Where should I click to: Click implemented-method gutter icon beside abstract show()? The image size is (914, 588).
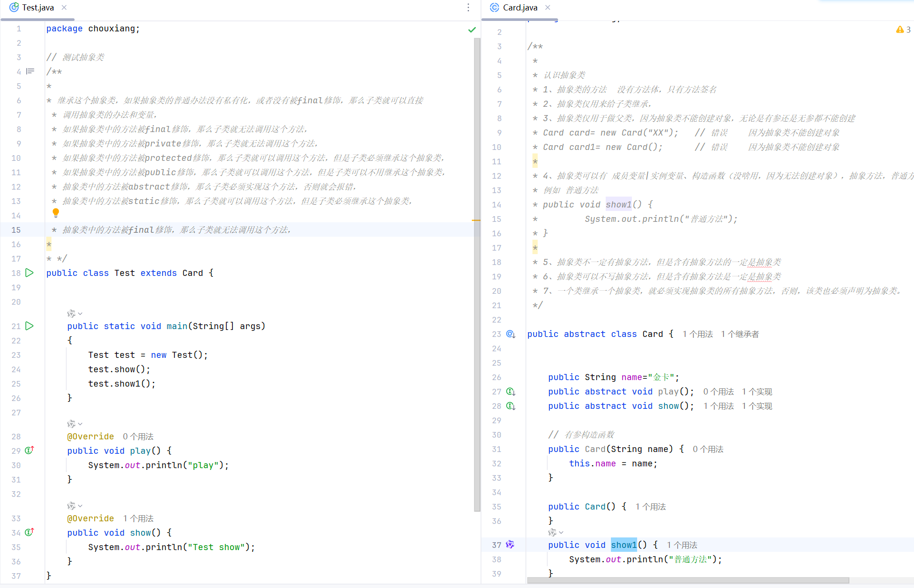(x=511, y=406)
